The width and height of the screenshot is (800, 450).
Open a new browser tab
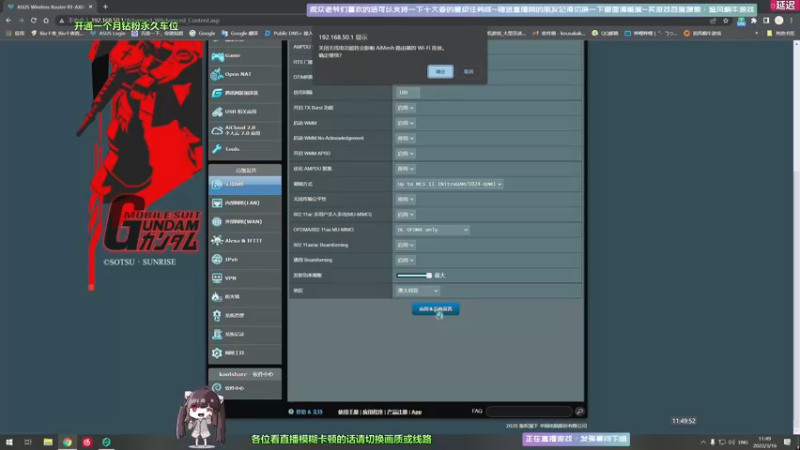105,7
